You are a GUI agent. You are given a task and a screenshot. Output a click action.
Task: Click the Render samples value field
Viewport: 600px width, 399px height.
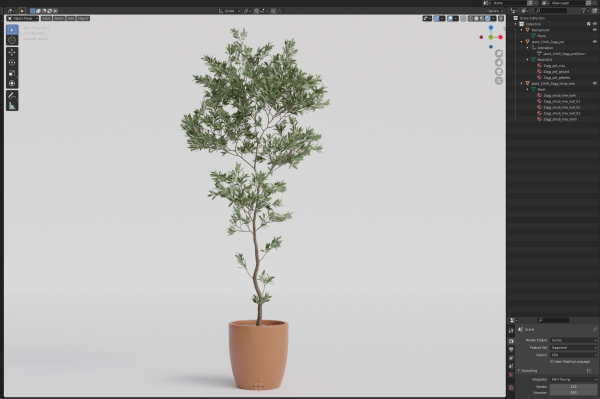[573, 387]
